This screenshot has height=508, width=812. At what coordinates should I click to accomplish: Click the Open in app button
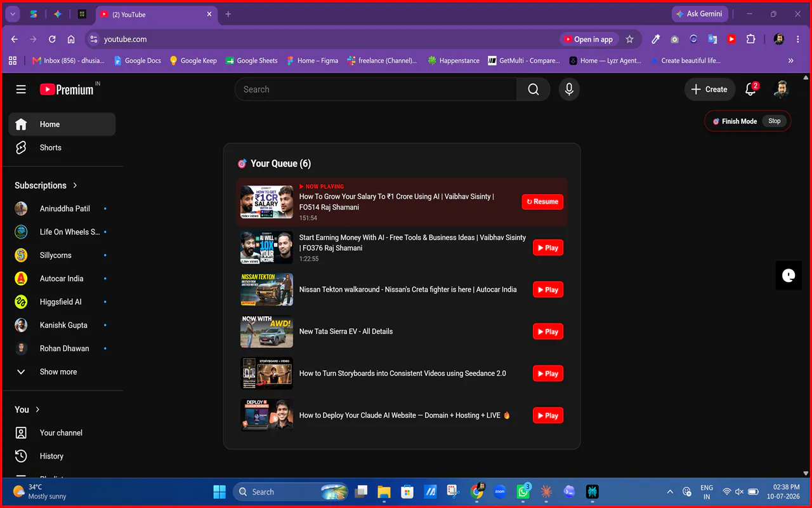click(x=587, y=39)
